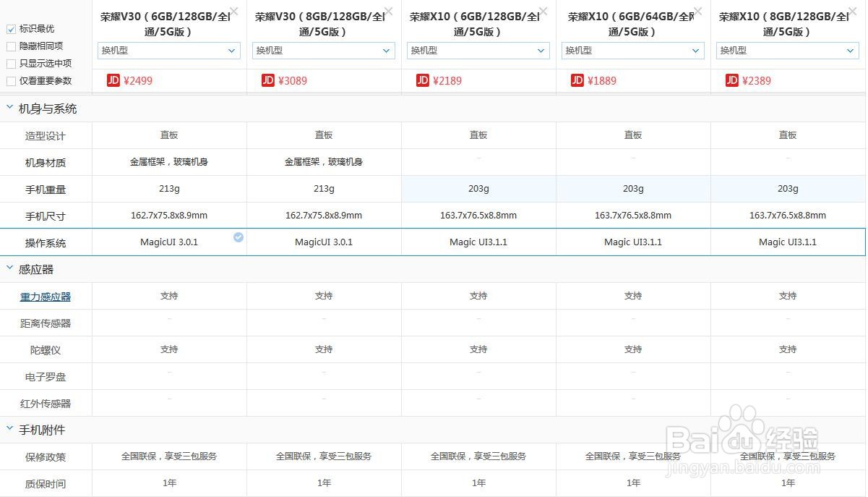Click the JD icon beside ¥2499
The width and height of the screenshot is (868, 497).
(x=113, y=80)
